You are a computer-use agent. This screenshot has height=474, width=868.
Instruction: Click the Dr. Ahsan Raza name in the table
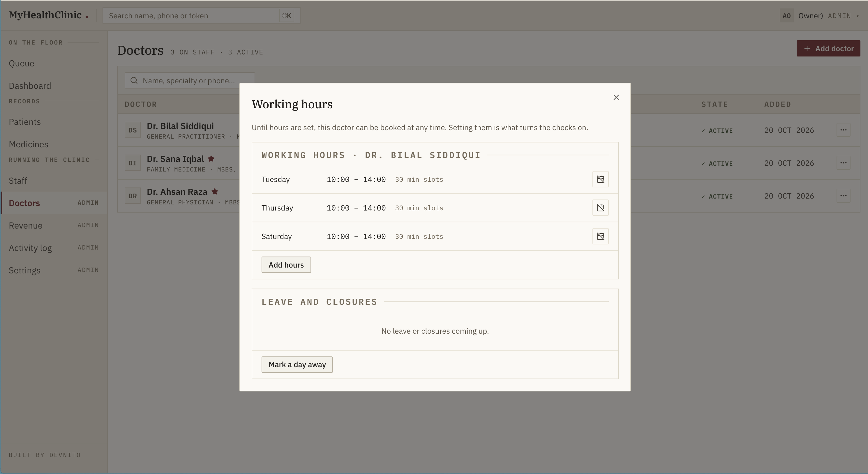coord(177,192)
